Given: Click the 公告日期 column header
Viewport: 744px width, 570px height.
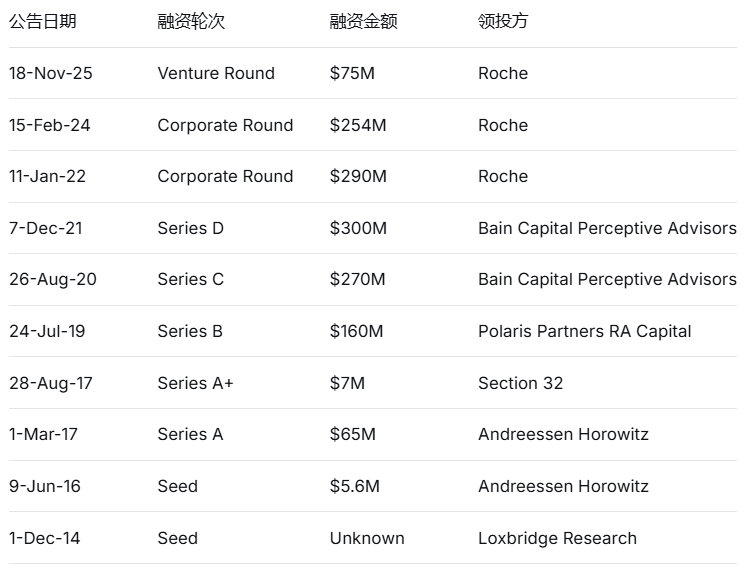Looking at the screenshot, I should [43, 21].
